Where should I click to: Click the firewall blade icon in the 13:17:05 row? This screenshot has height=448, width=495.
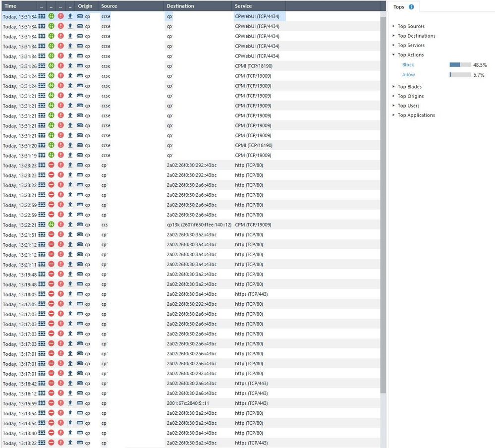click(x=42, y=304)
